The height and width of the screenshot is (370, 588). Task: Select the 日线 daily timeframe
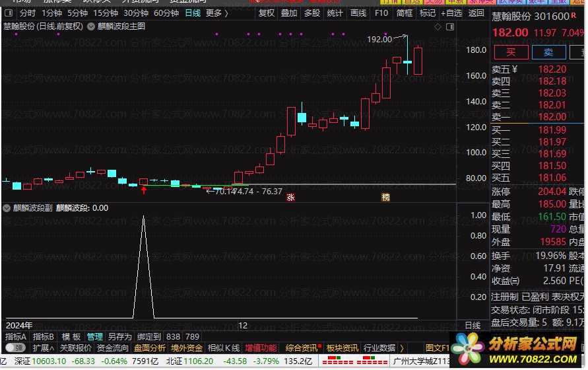193,13
